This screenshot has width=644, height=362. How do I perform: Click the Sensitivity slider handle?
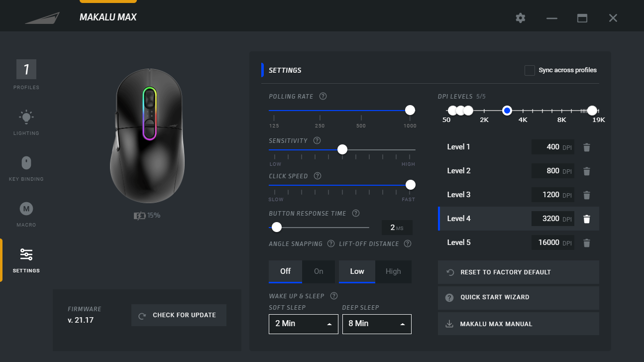tap(342, 149)
